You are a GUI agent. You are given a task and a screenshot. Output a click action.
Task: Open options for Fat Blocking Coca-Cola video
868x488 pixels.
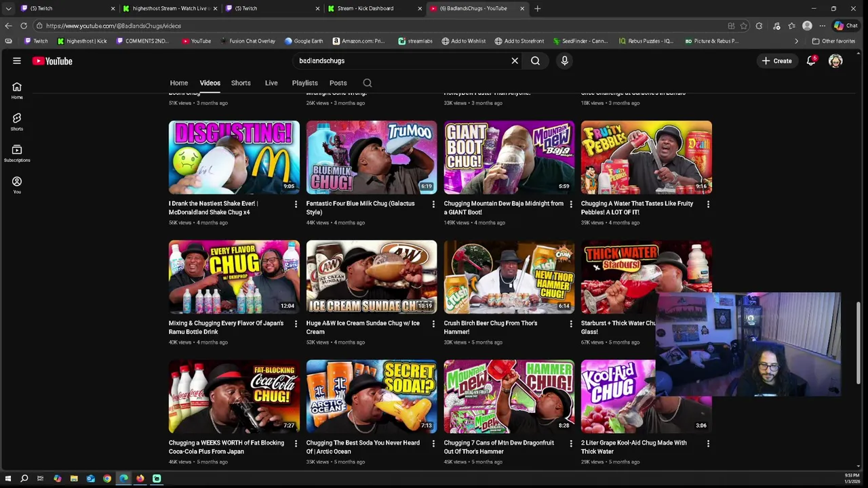point(296,443)
